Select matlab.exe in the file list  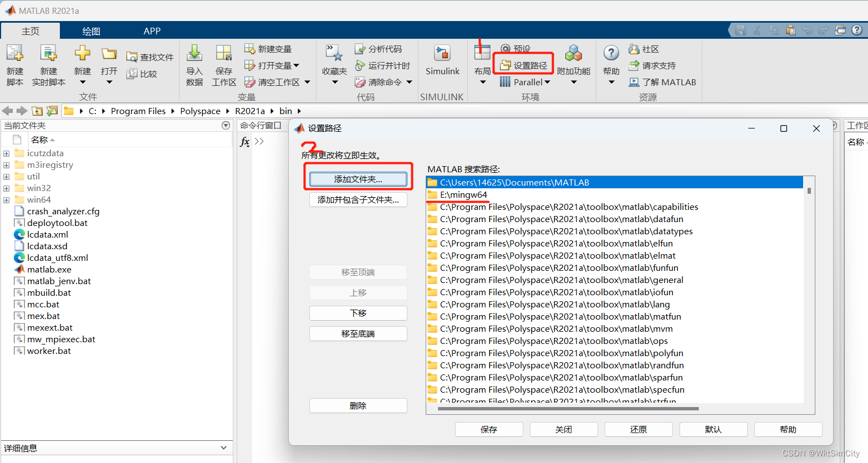pyautogui.click(x=49, y=269)
